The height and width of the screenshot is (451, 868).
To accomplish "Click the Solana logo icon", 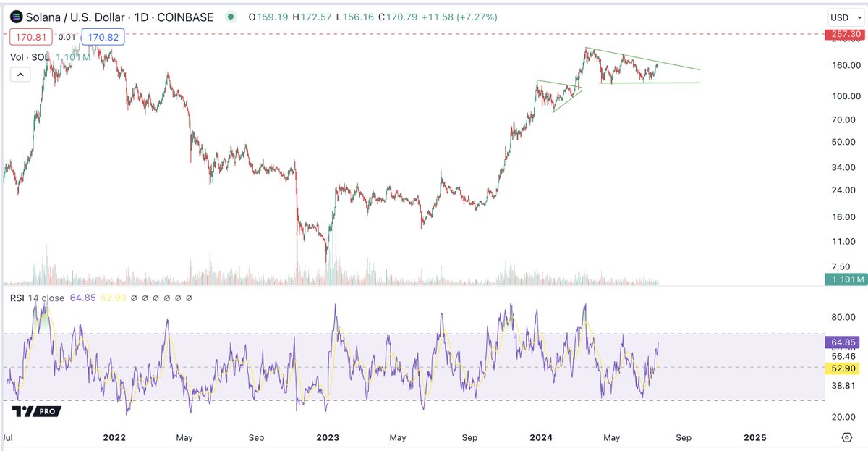I will pos(17,17).
